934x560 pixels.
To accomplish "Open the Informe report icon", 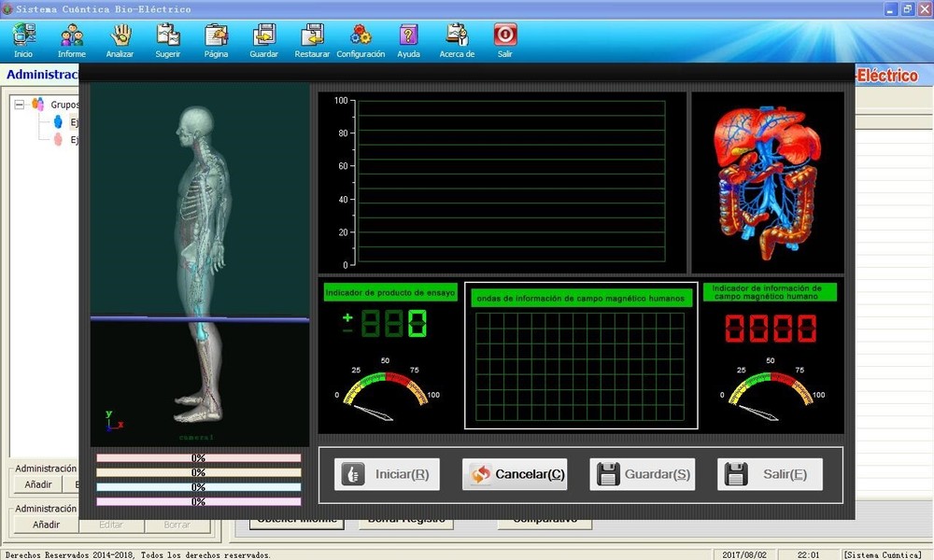I will click(72, 35).
